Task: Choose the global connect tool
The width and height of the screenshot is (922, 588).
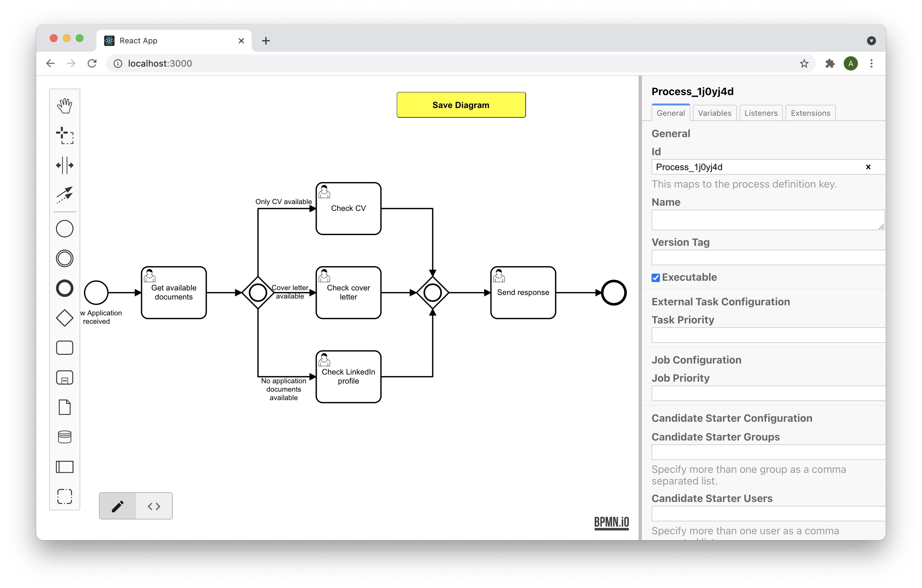Action: pos(64,195)
